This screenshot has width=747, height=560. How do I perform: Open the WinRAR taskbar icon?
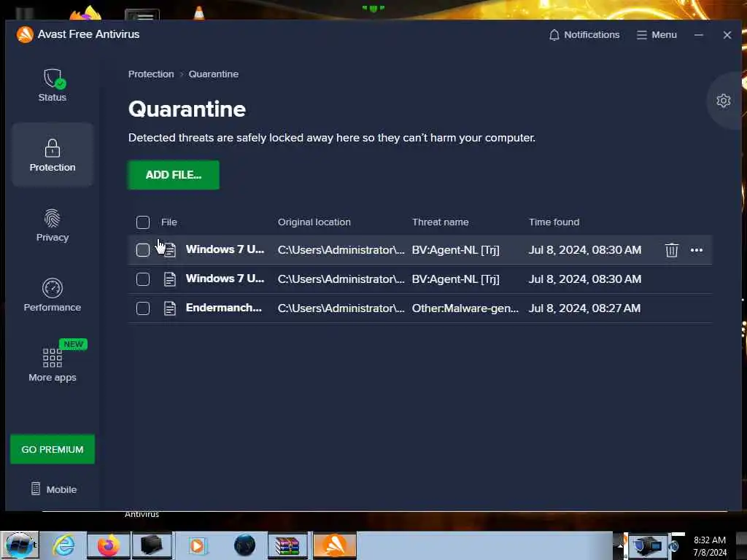tap(287, 545)
